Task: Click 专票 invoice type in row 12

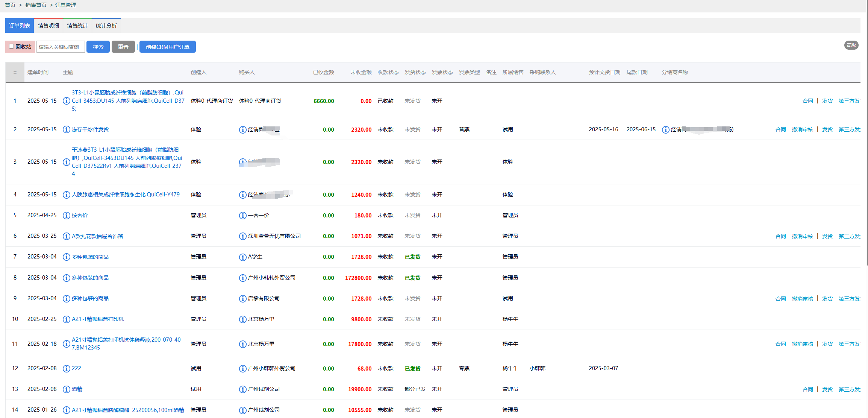Action: click(x=464, y=368)
